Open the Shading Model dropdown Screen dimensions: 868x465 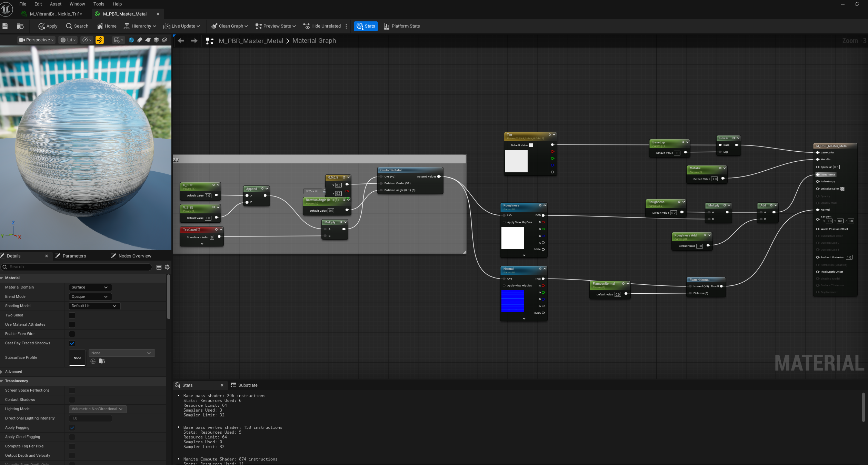(x=94, y=306)
